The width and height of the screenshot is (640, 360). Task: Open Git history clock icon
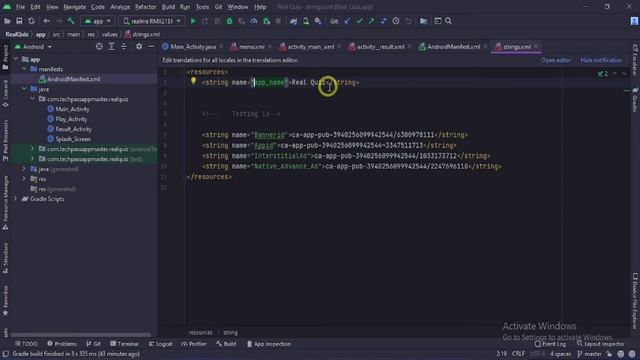point(396,21)
